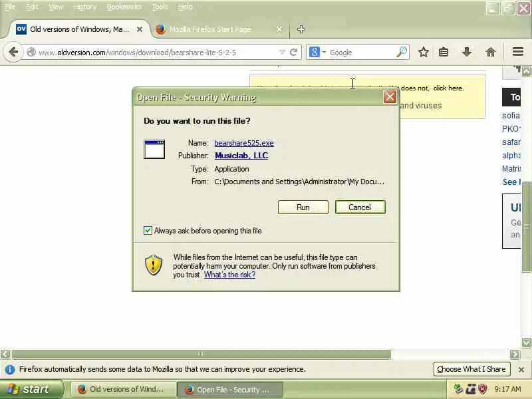Click the site identity globe icon
Screen dimensions: 532x399
[31, 53]
